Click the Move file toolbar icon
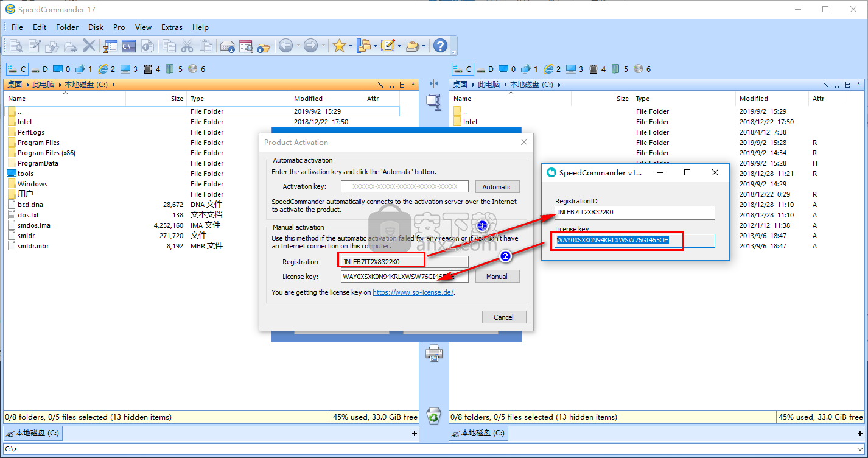This screenshot has height=458, width=868. click(x=71, y=46)
